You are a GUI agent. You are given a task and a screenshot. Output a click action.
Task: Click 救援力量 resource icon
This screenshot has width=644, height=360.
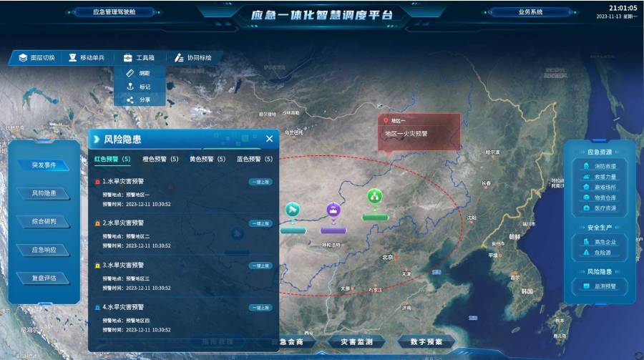point(587,177)
